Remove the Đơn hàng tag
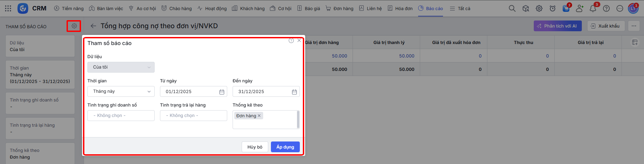 pyautogui.click(x=259, y=116)
